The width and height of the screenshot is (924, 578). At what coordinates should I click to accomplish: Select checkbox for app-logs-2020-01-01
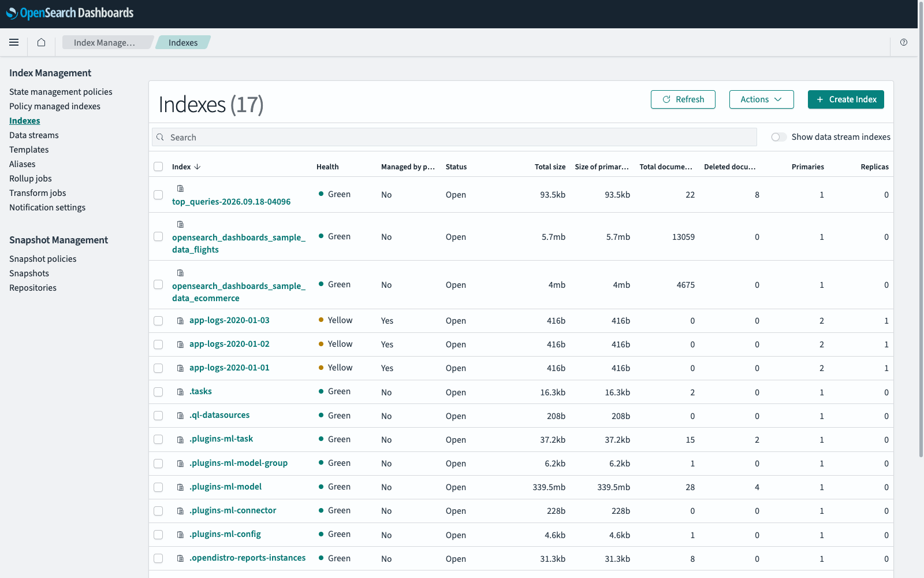click(158, 368)
